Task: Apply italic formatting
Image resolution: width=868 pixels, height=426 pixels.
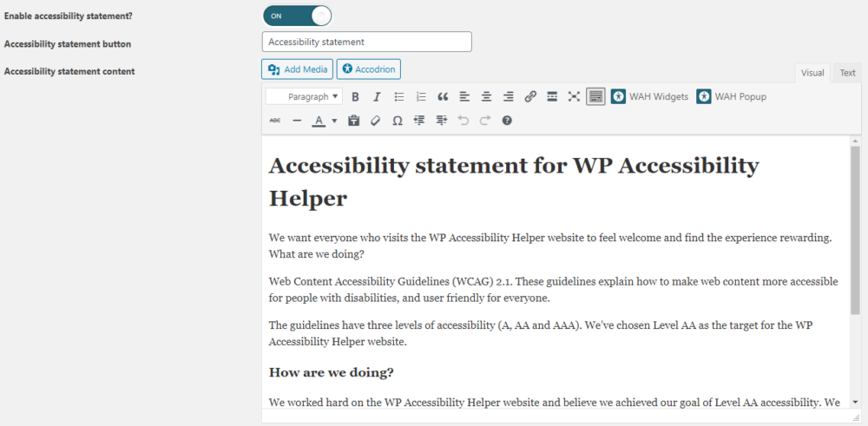Action: 377,97
